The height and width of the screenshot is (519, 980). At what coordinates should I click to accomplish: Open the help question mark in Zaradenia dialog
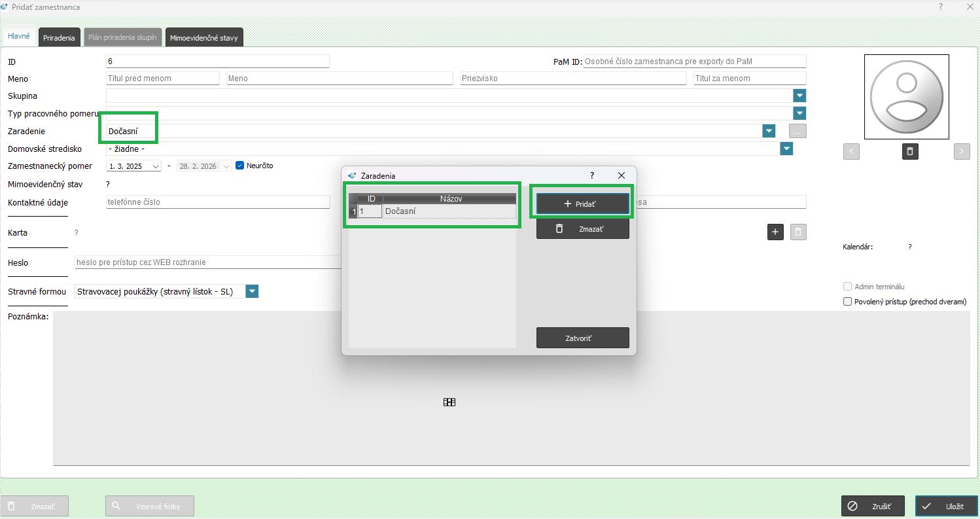pos(592,175)
